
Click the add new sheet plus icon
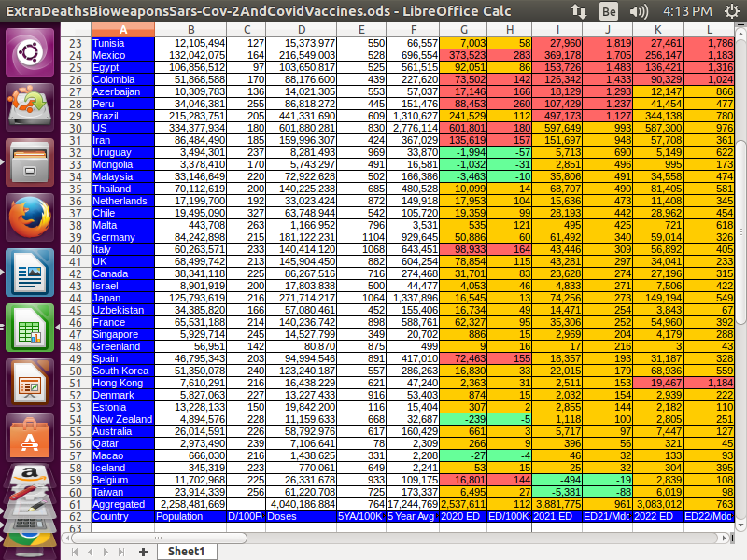coord(143,552)
